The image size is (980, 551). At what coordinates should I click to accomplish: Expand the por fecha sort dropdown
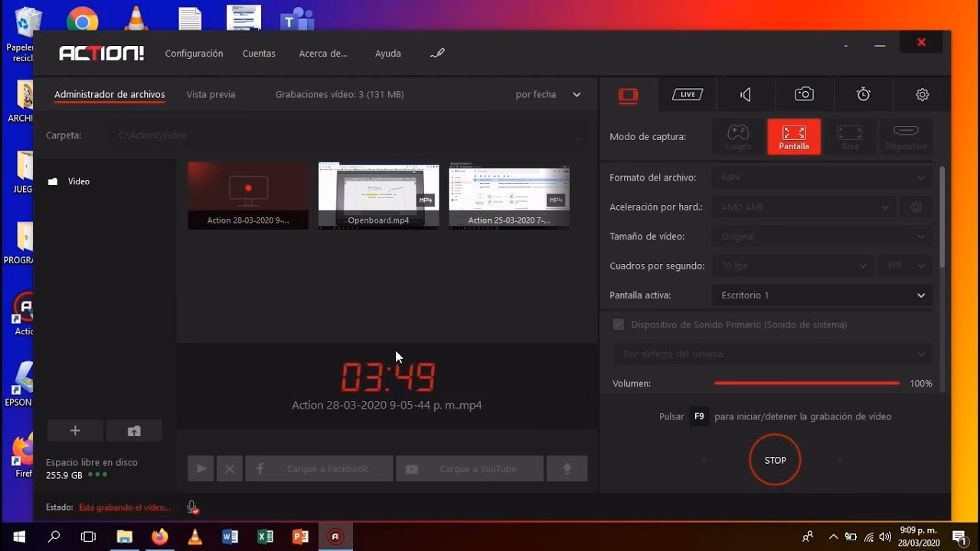click(x=548, y=95)
